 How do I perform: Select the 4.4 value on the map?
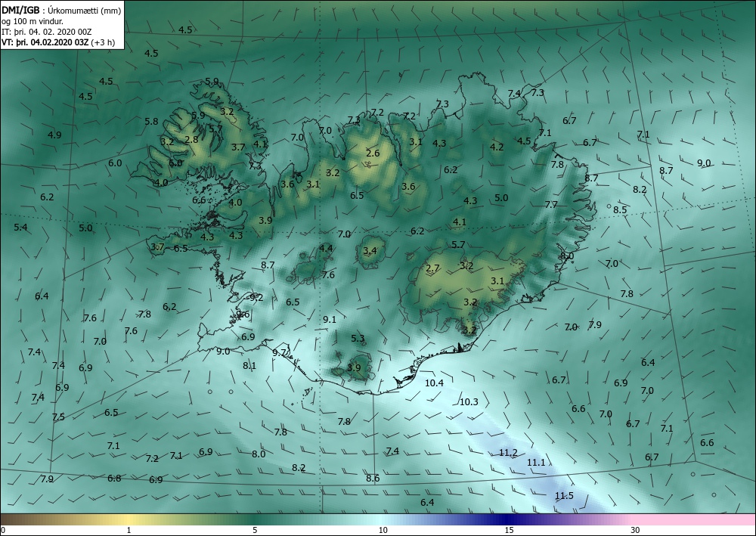click(326, 248)
